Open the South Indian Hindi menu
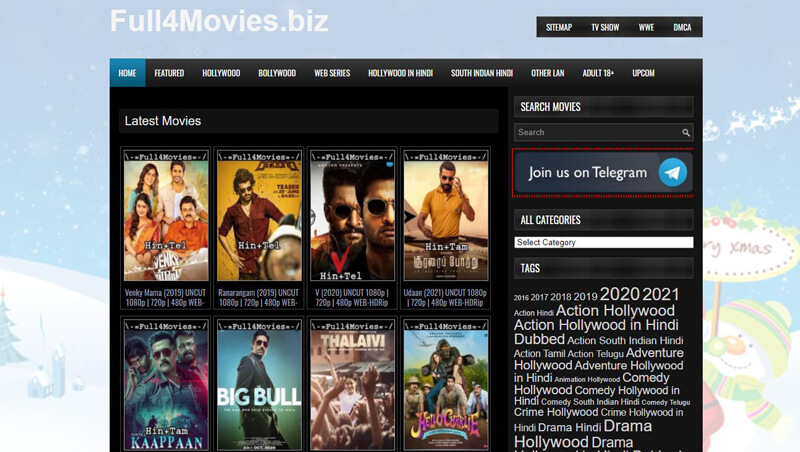 pyautogui.click(x=482, y=73)
